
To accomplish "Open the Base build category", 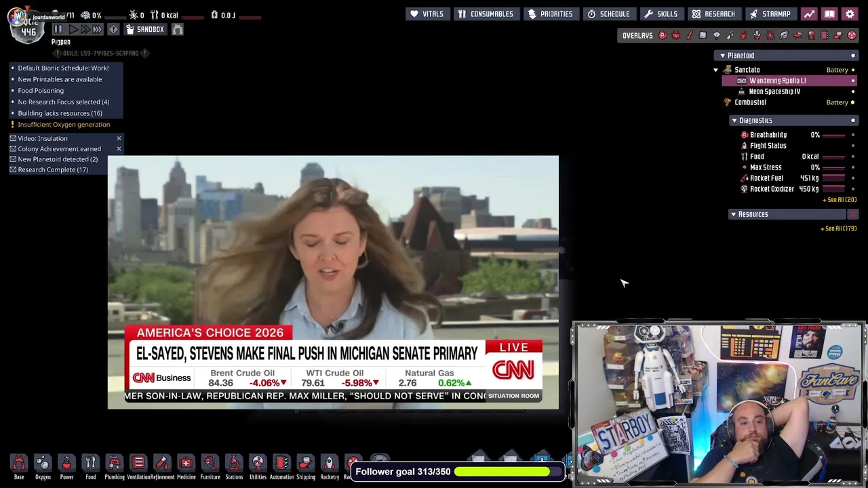I will (x=19, y=467).
